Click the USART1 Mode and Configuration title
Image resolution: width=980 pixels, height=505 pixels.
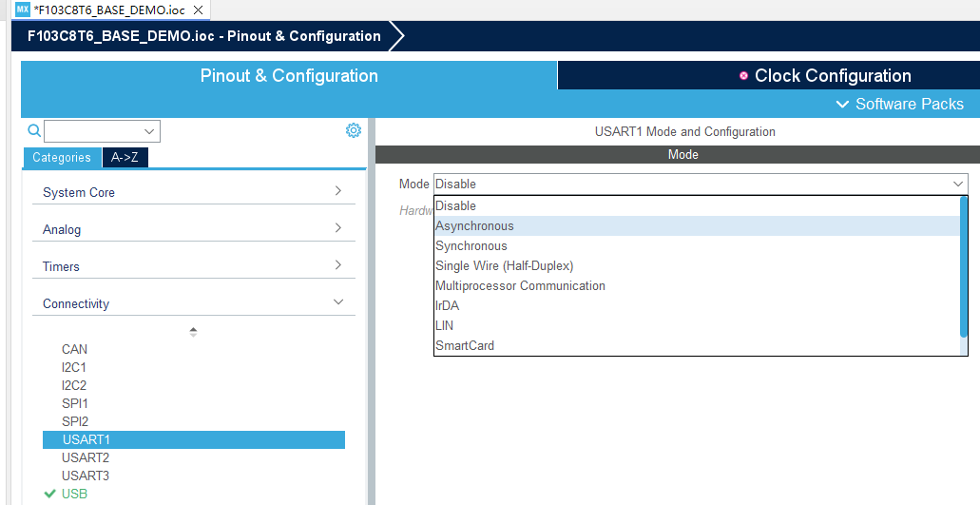pos(685,131)
